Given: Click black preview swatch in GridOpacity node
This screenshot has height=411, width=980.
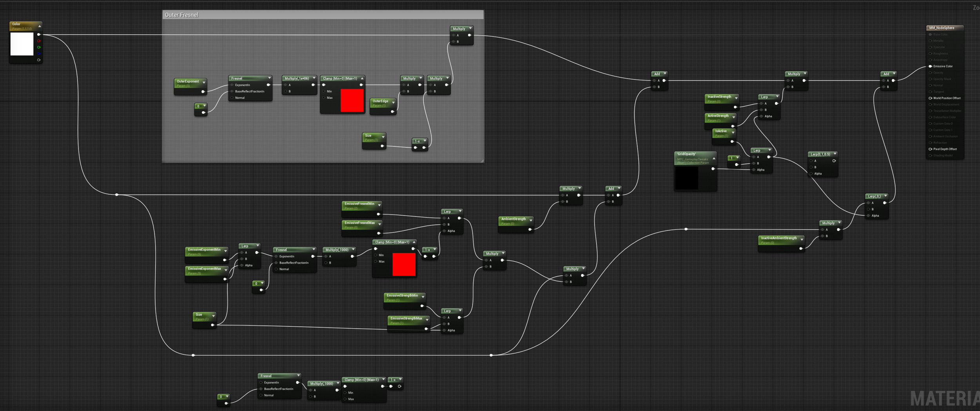Looking at the screenshot, I should (686, 178).
